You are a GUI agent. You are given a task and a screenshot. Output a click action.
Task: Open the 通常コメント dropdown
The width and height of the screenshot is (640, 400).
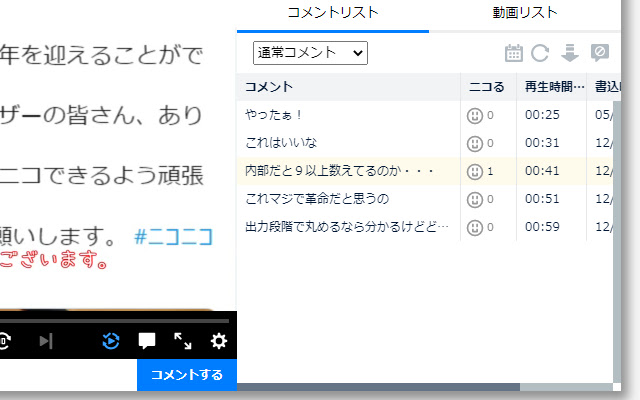[310, 53]
